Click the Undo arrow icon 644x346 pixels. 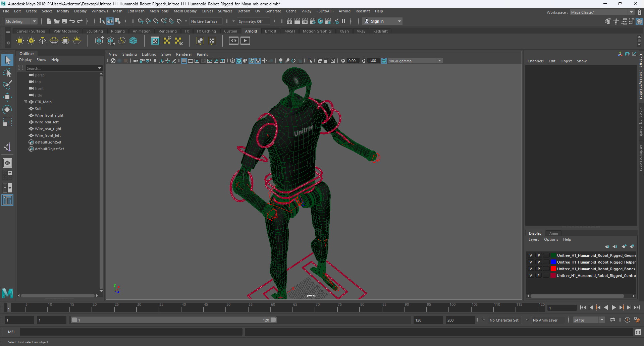click(72, 21)
